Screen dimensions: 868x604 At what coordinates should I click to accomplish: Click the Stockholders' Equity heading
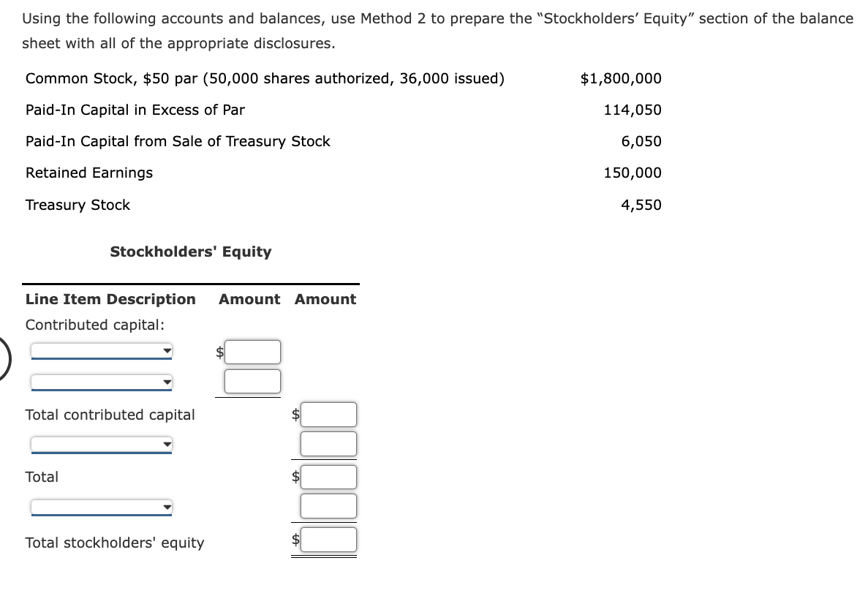click(x=190, y=252)
